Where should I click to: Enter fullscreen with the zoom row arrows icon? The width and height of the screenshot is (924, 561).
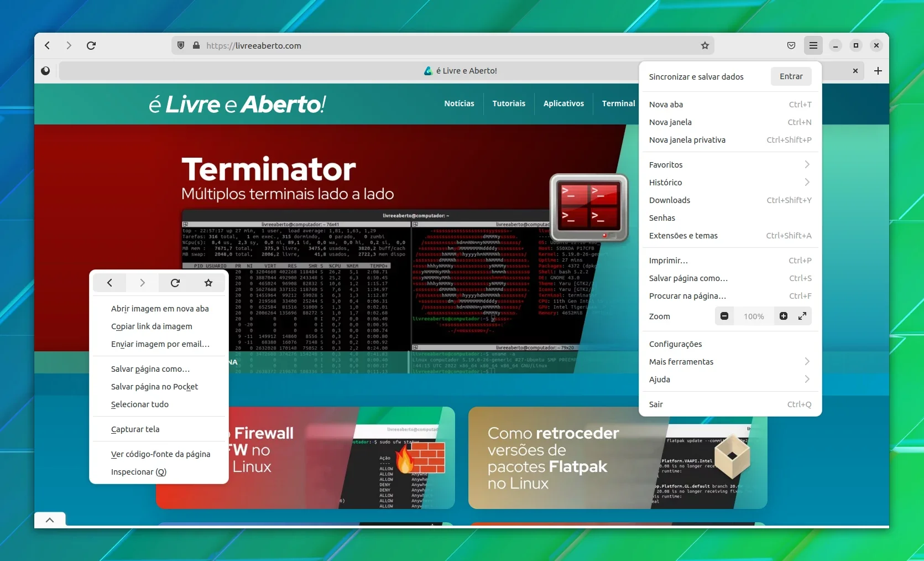tap(802, 316)
